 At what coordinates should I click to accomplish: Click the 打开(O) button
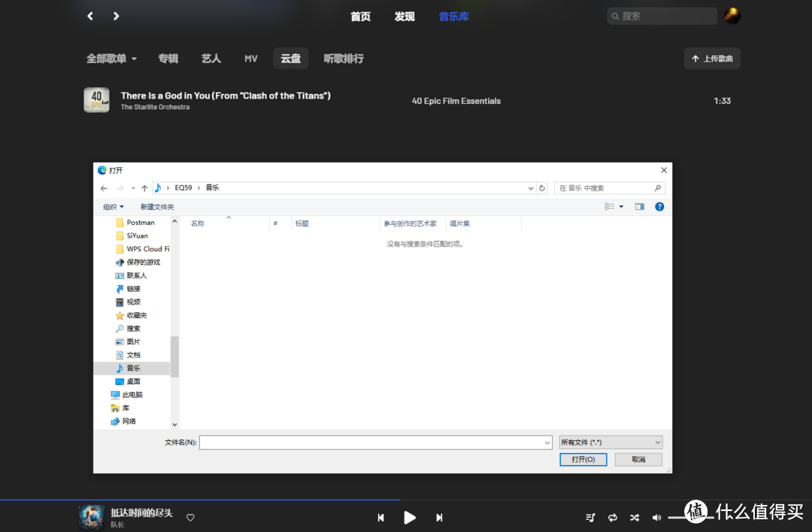click(583, 460)
